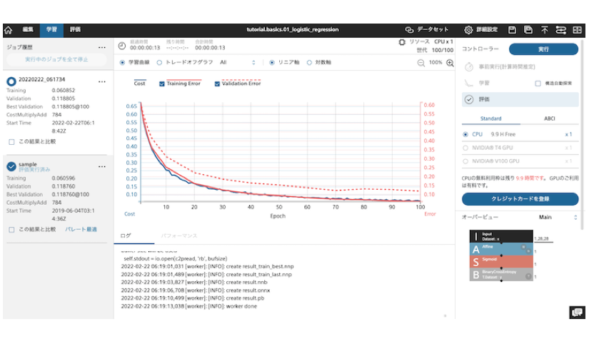Open the パフォーマンス tab

point(178,236)
